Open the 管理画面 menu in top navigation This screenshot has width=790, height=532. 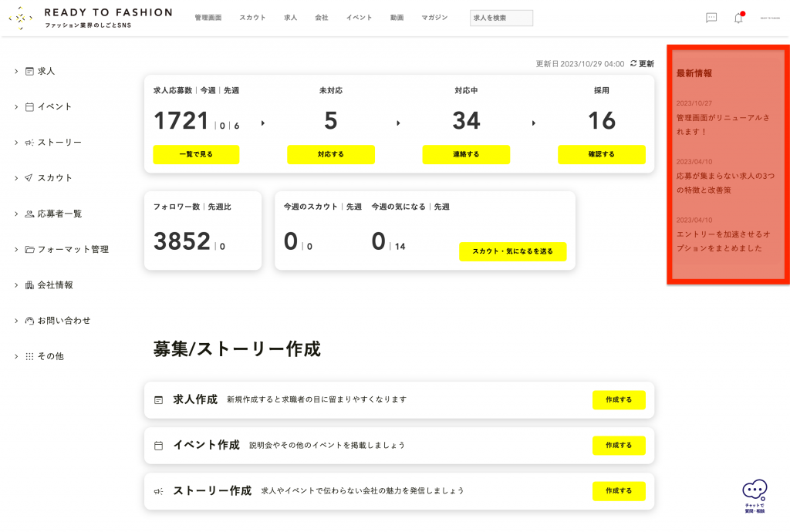click(208, 18)
